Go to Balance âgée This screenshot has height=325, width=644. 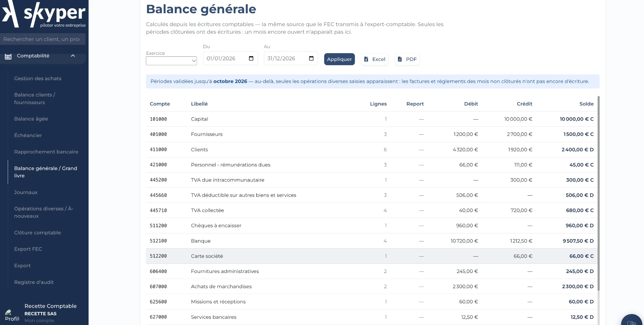(x=31, y=119)
